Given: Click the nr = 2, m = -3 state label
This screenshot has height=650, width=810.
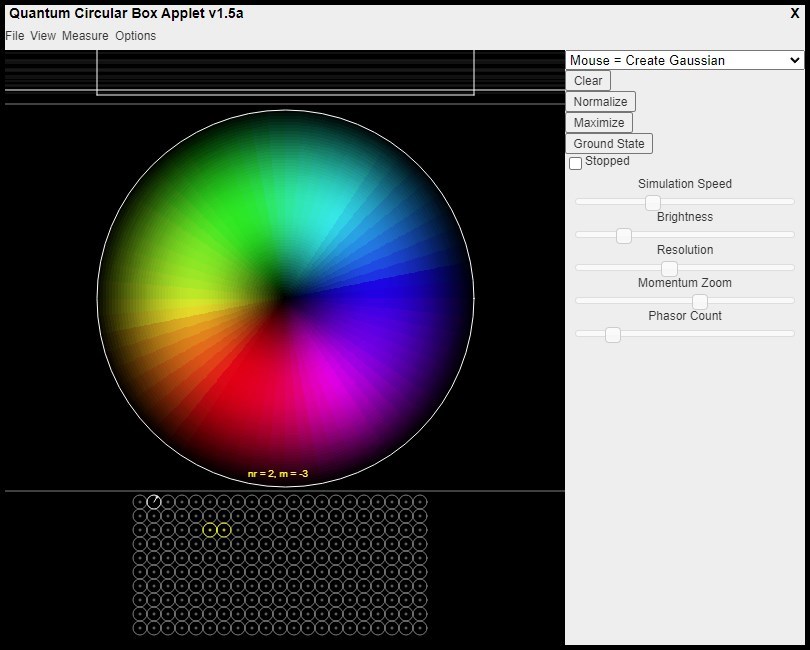Looking at the screenshot, I should [x=278, y=473].
